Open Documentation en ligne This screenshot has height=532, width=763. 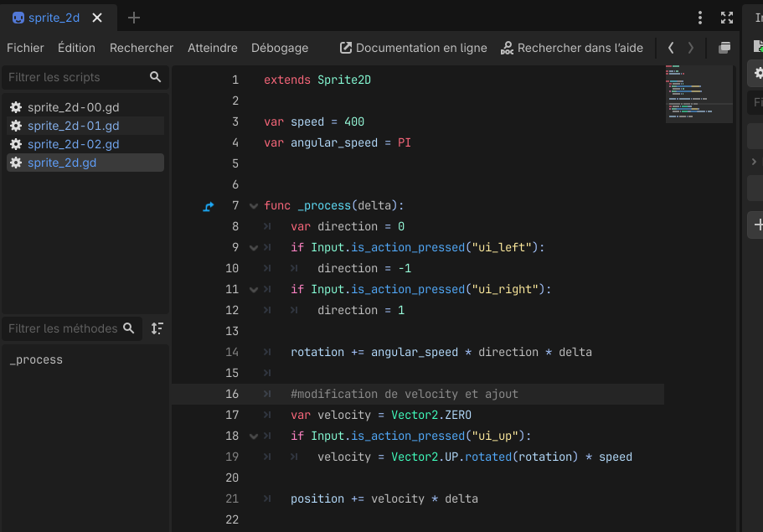click(414, 48)
